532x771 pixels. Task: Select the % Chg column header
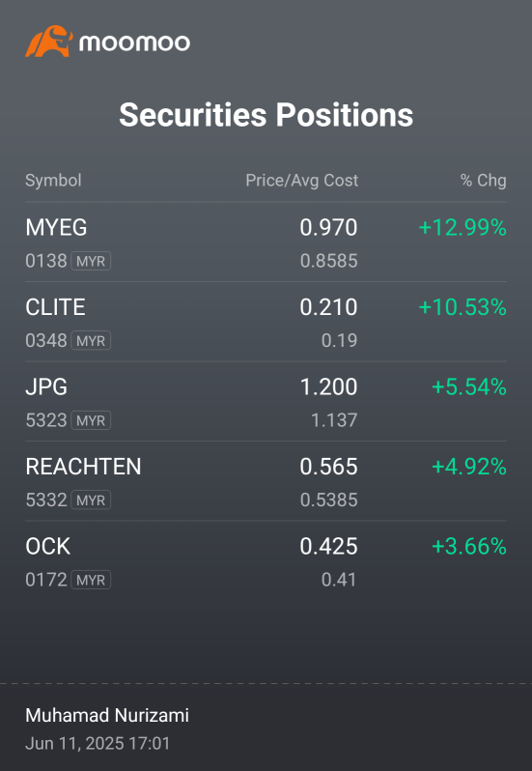[x=484, y=181]
